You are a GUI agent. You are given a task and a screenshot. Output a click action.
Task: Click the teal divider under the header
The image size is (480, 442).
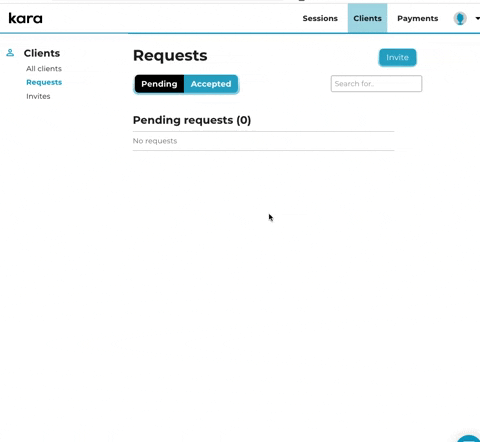[x=240, y=33]
